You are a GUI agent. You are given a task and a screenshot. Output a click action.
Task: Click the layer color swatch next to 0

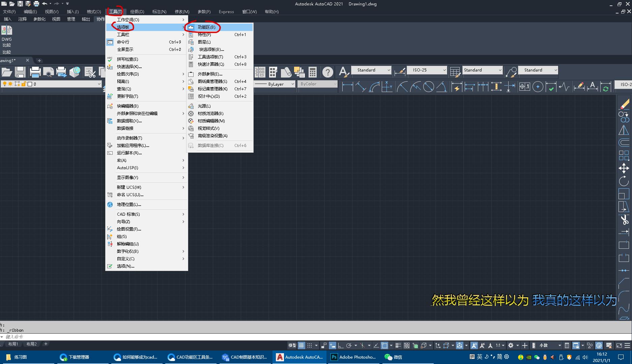[x=30, y=84]
